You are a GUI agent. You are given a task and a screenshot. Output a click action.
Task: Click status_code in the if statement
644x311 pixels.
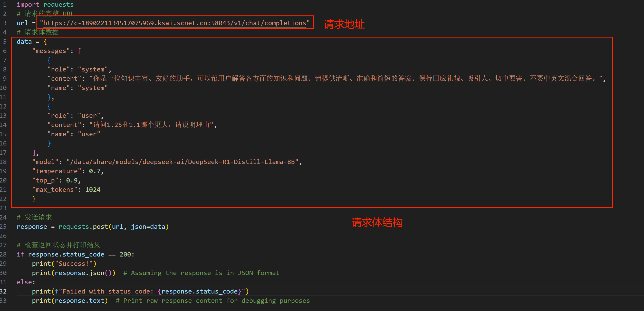(x=83, y=254)
